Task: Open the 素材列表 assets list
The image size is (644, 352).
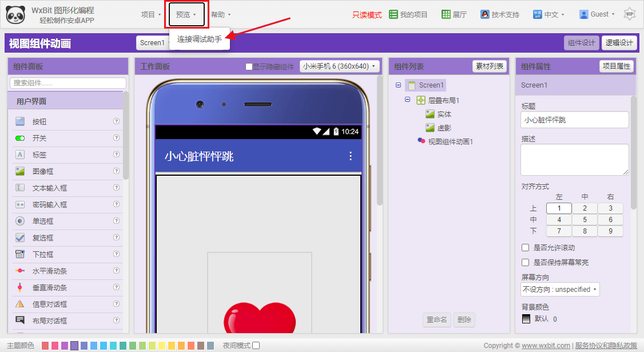Action: coord(490,66)
